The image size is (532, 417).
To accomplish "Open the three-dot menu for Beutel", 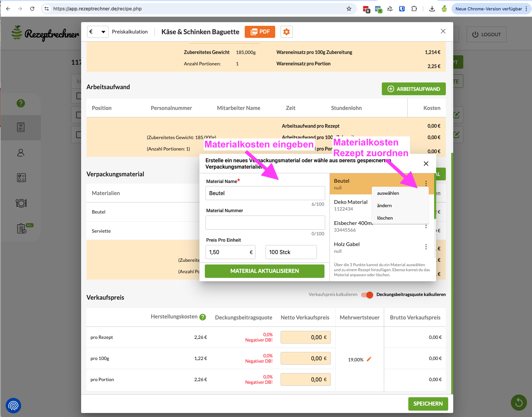I will 426,183.
